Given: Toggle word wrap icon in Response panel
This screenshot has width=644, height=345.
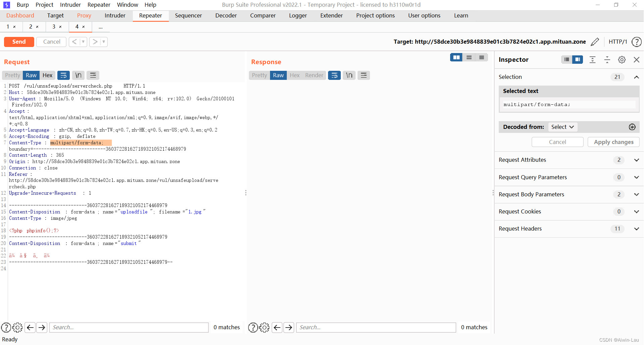Looking at the screenshot, I should (x=334, y=75).
